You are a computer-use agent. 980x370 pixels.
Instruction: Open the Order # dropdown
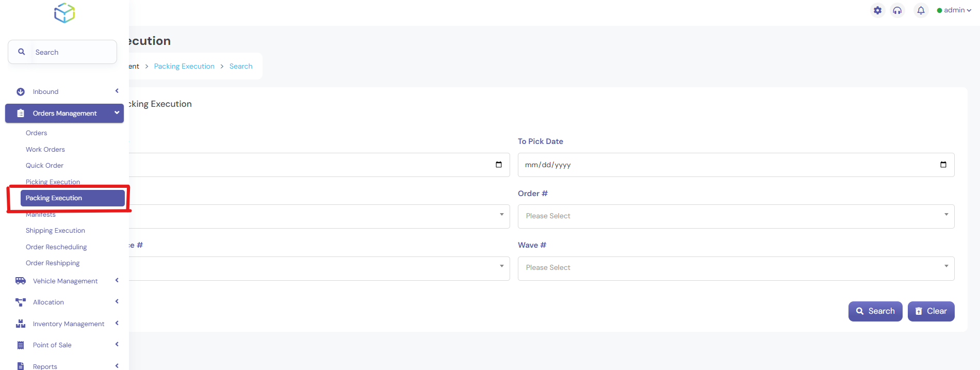pos(736,216)
